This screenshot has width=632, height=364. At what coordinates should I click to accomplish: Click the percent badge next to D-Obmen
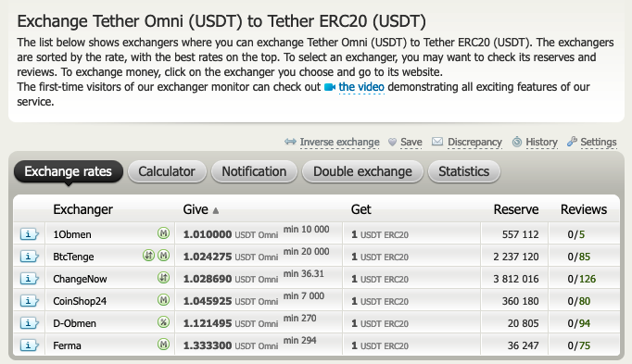pos(163,321)
